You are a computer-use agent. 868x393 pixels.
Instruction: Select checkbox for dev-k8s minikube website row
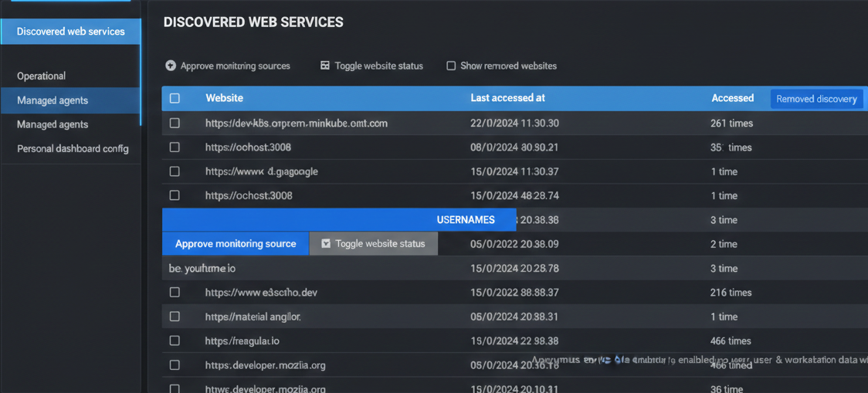(175, 123)
